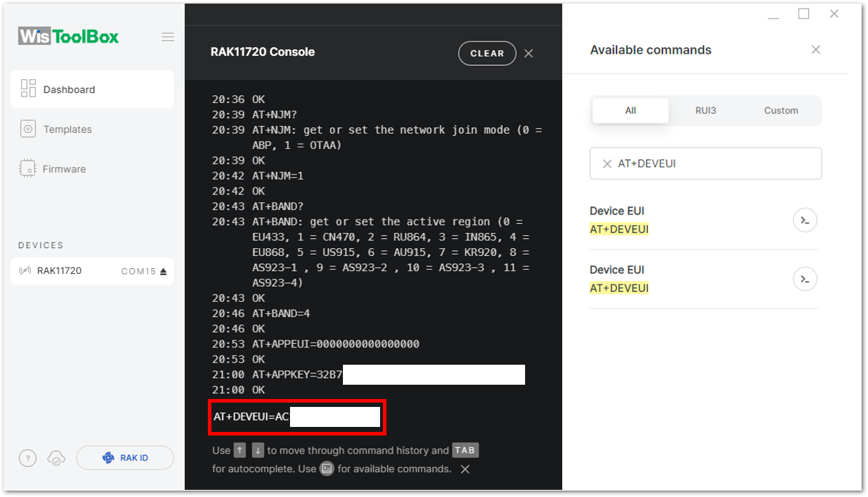Click the WisToolBox logo
The height and width of the screenshot is (497, 868).
(69, 36)
